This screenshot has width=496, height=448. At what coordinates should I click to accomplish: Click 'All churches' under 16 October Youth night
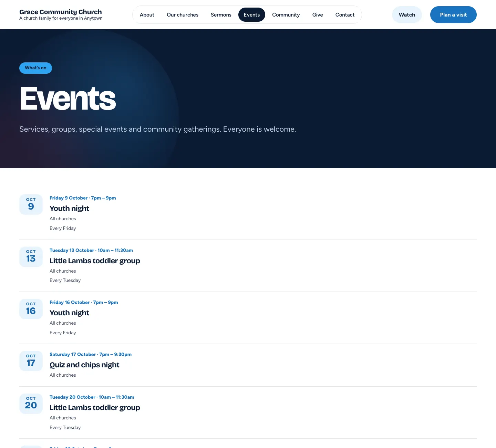[x=63, y=323]
